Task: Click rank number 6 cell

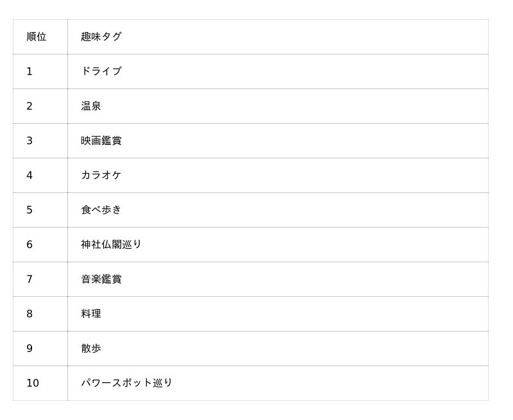Action: (x=29, y=244)
